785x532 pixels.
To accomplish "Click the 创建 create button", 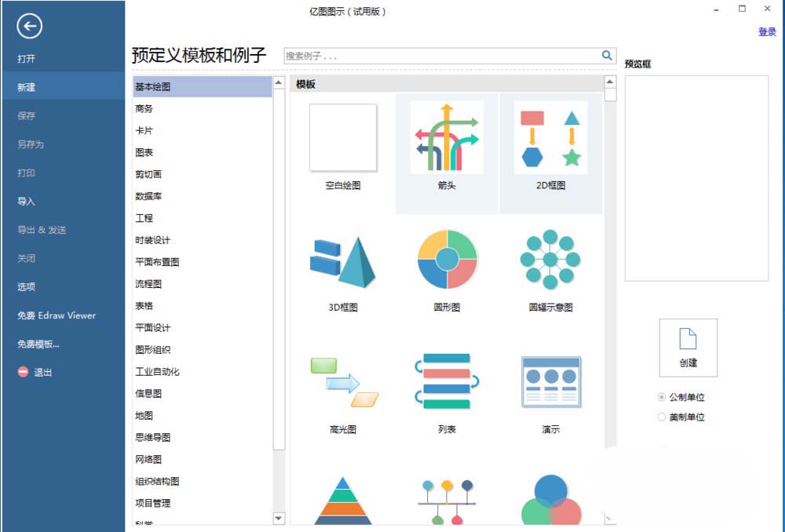I will (x=688, y=348).
